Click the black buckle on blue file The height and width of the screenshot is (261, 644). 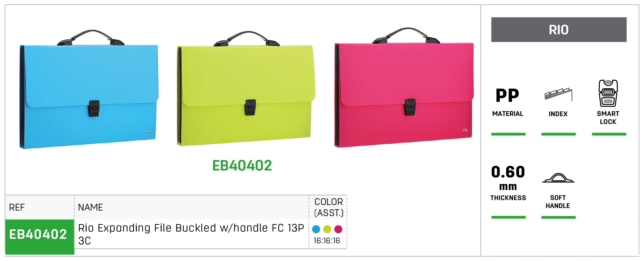tap(94, 108)
